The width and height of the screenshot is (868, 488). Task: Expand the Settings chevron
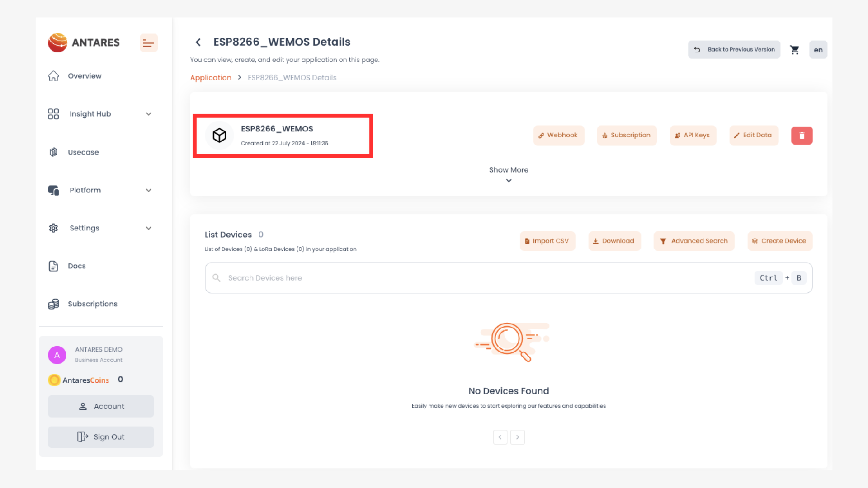pos(149,228)
